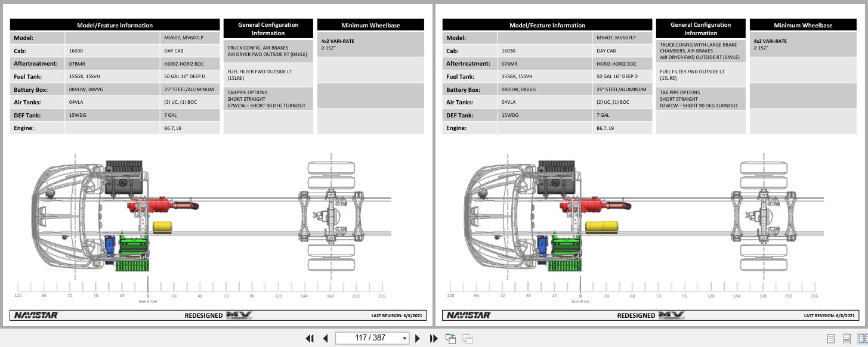
Task: Click 'TRUCK CONFIG WITH LARGE BRAKE' text on right page
Action: coord(698,45)
